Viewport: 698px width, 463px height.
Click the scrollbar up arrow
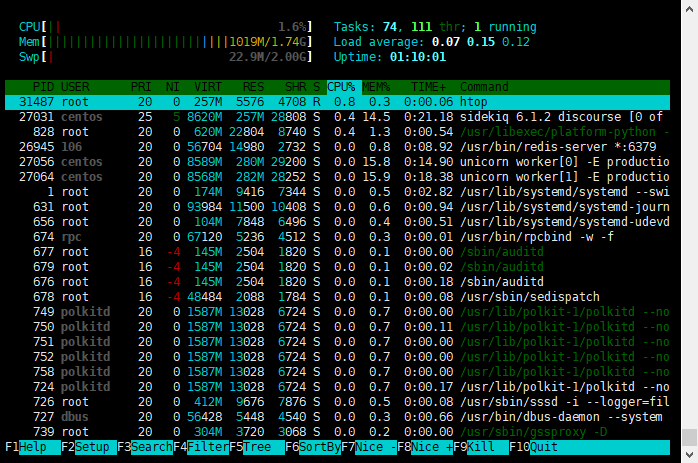point(689,9)
